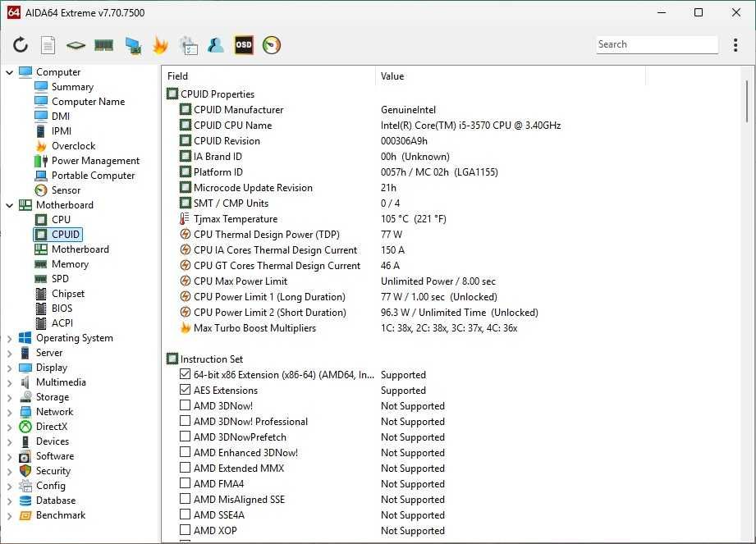Screen dimensions: 756x544
Task: Open the BIOS page
Action: tap(62, 309)
